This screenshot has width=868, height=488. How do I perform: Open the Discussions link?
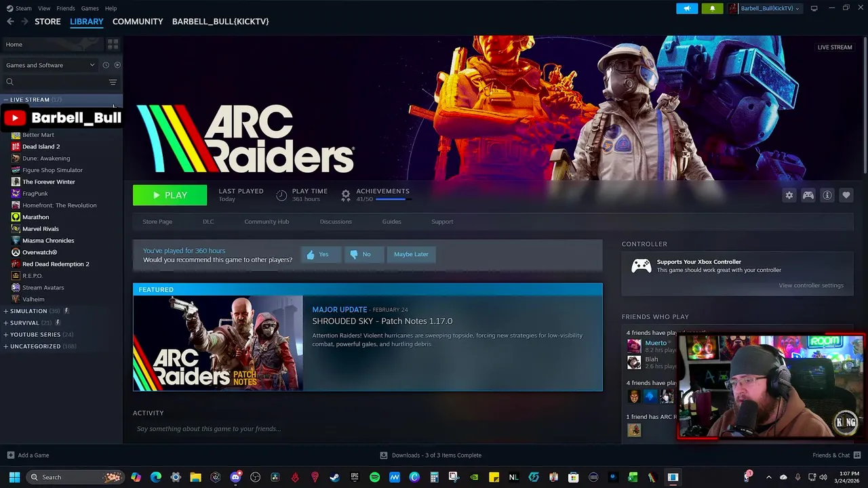point(336,222)
